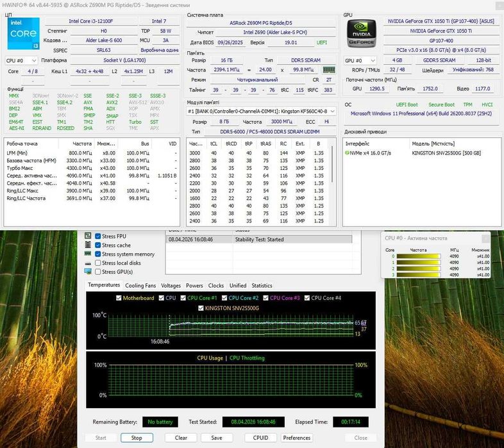504x448 pixels.
Task: Show the Statistics tab
Action: tap(262, 285)
